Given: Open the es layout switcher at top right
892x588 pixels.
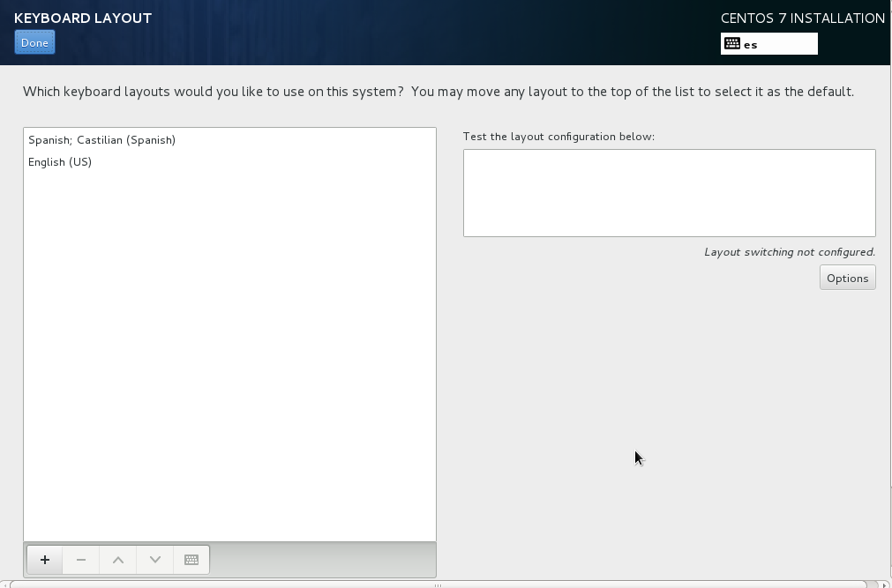Looking at the screenshot, I should [x=768, y=42].
